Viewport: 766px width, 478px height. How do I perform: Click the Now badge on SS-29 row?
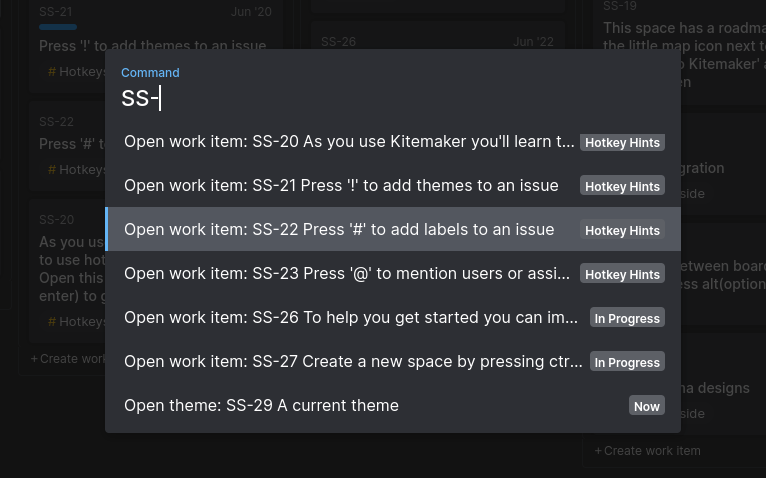pos(646,406)
